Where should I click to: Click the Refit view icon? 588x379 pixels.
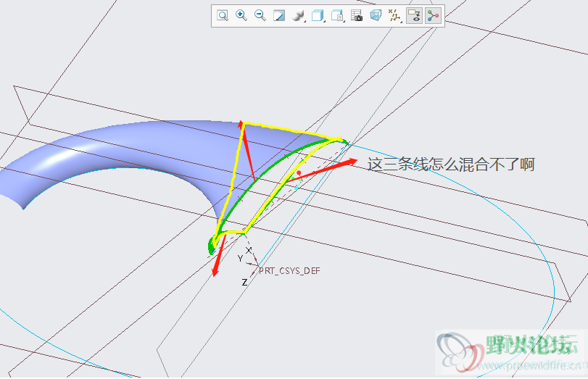[223, 16]
